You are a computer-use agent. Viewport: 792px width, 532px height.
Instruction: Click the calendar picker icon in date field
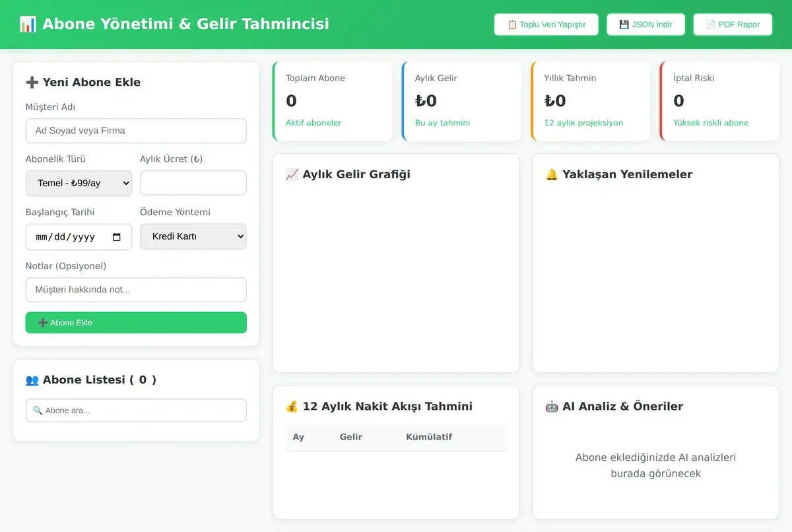tap(117, 237)
